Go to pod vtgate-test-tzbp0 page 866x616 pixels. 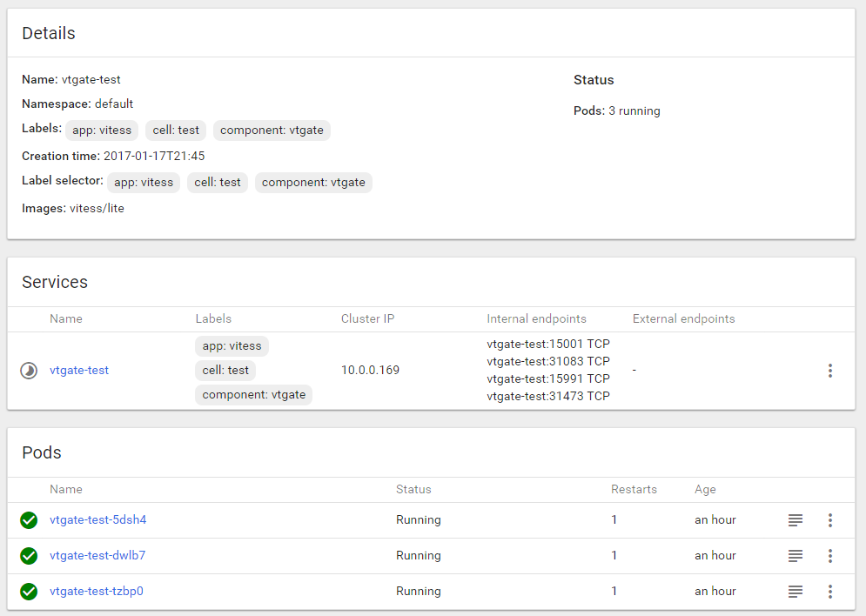tap(96, 592)
